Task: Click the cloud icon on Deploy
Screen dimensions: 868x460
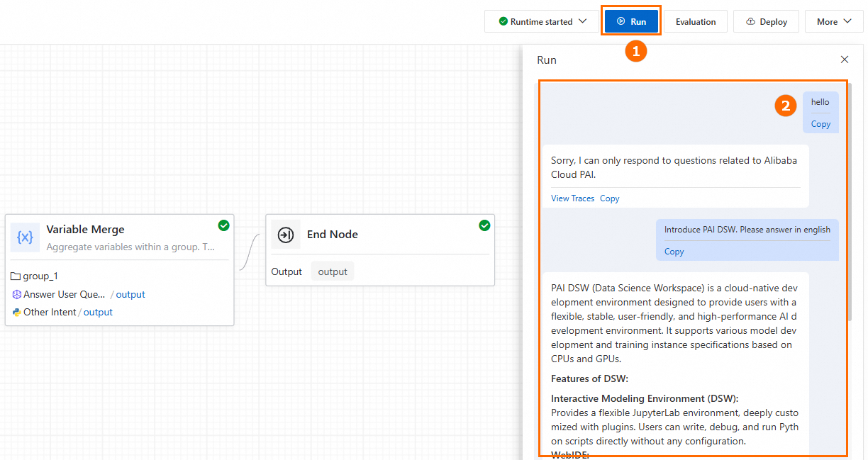Action: point(750,22)
